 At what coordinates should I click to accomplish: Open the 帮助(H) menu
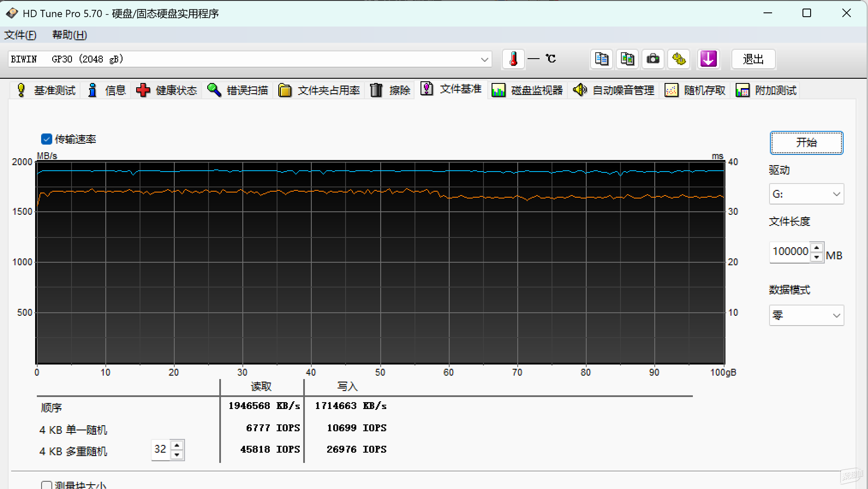pyautogui.click(x=69, y=35)
